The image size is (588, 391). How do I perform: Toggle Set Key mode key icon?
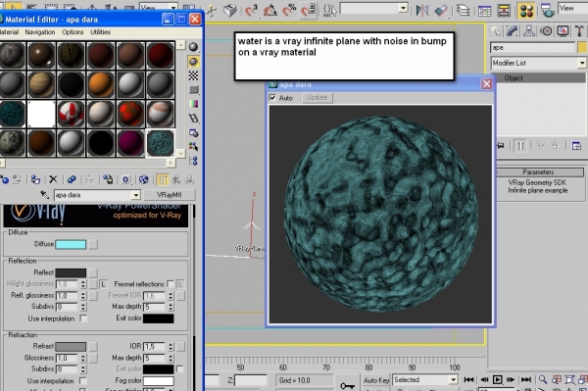click(x=347, y=385)
